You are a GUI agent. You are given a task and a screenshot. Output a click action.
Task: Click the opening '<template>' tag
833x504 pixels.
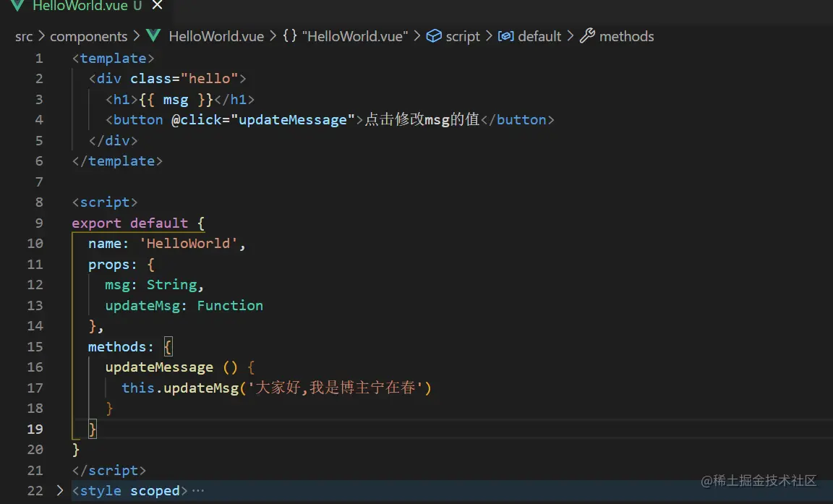pyautogui.click(x=113, y=59)
